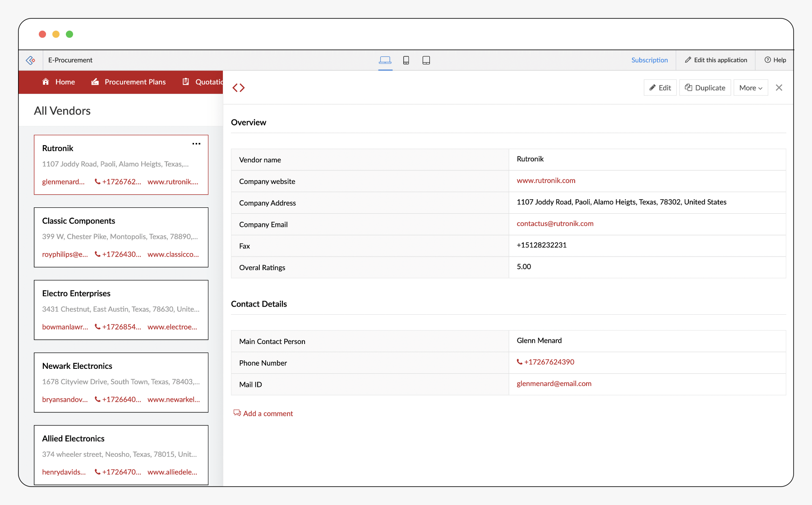Screen dimensions: 812x505
Task: Click the Duplicate button
Action: [705, 88]
